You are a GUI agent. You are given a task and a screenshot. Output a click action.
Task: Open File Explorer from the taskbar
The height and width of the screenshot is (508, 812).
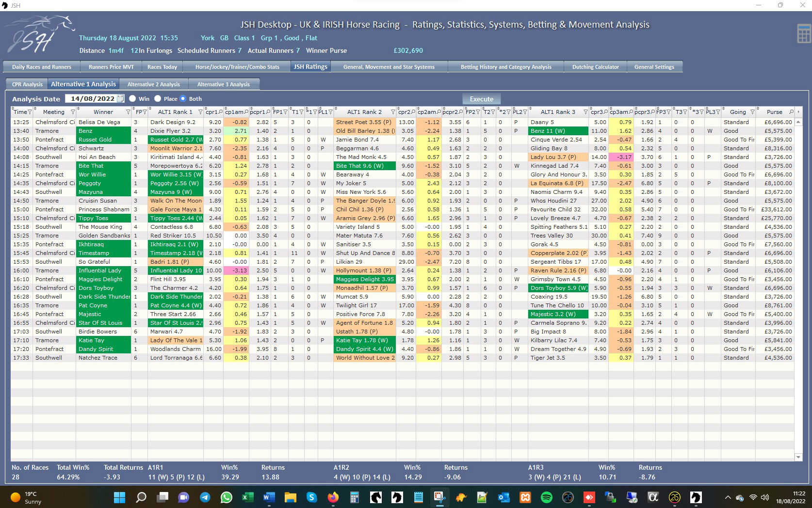tap(290, 497)
